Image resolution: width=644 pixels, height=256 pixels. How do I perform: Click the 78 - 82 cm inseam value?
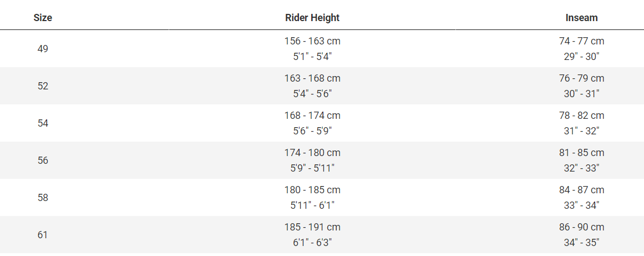[x=581, y=116]
